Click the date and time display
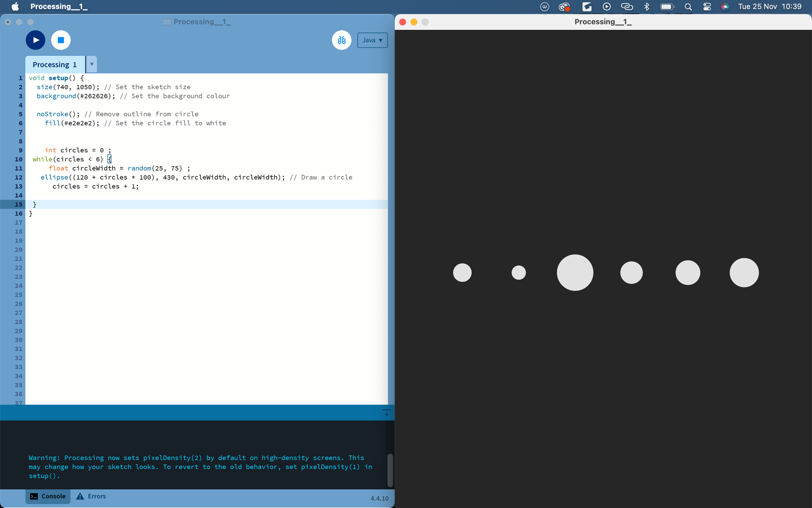Image resolution: width=812 pixels, height=508 pixels. coord(769,7)
